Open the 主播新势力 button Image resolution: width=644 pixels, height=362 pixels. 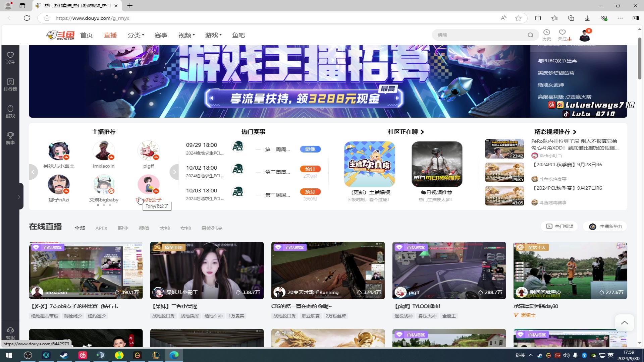pos(605,227)
